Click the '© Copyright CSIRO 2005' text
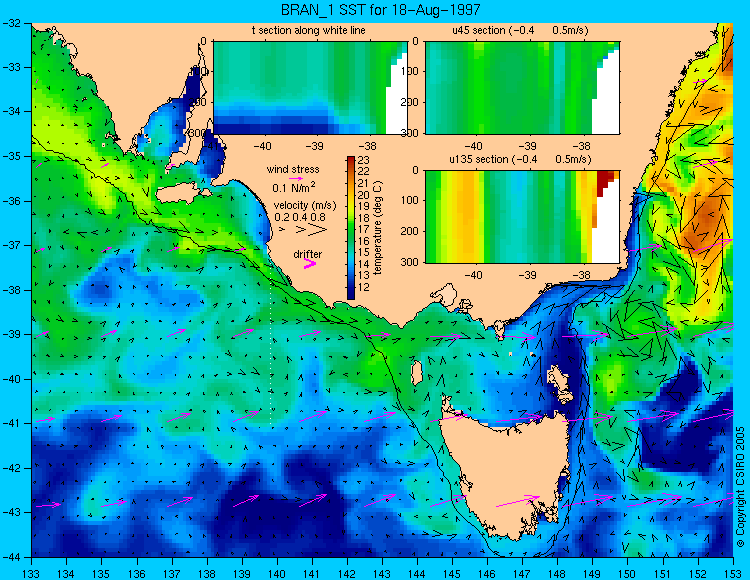This screenshot has width=750, height=580. [740, 487]
